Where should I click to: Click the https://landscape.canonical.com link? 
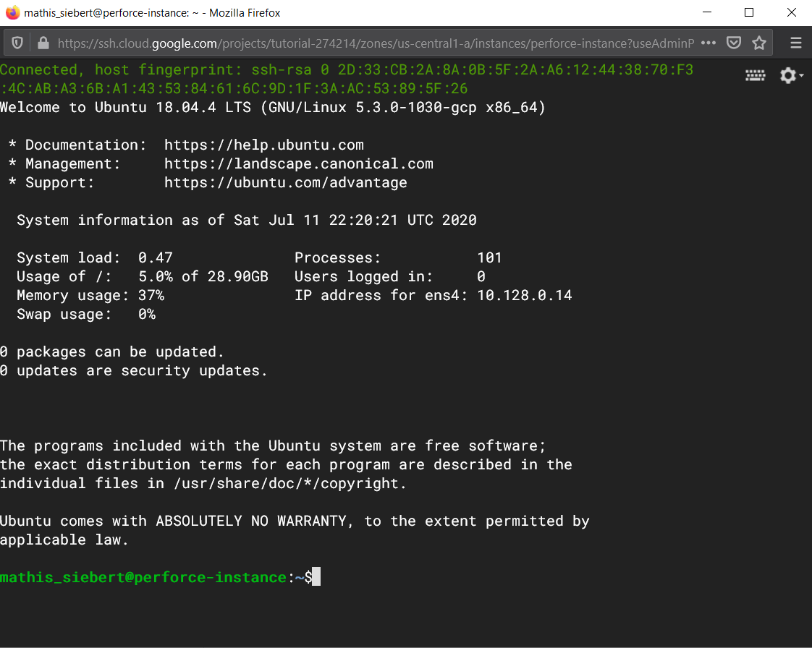(299, 163)
